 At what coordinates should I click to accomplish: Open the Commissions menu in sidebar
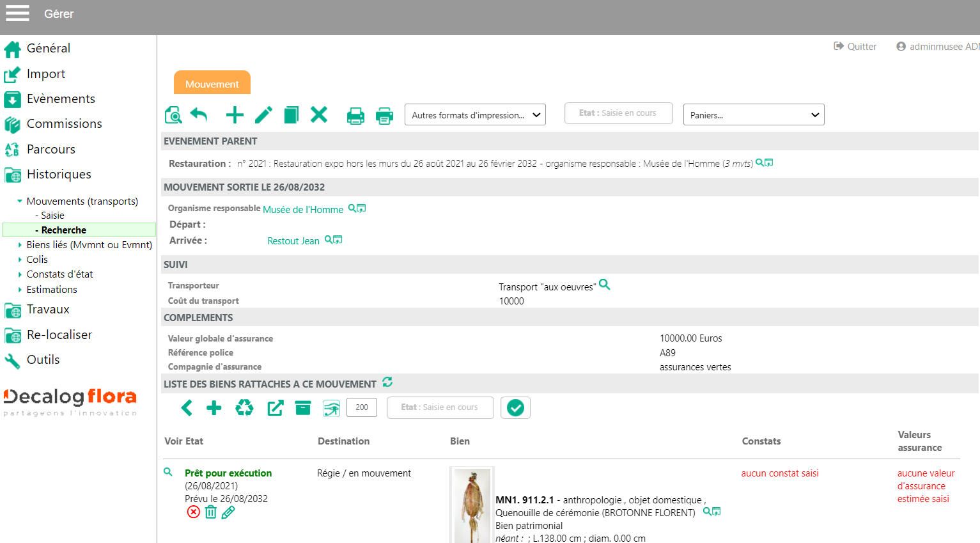[64, 124]
